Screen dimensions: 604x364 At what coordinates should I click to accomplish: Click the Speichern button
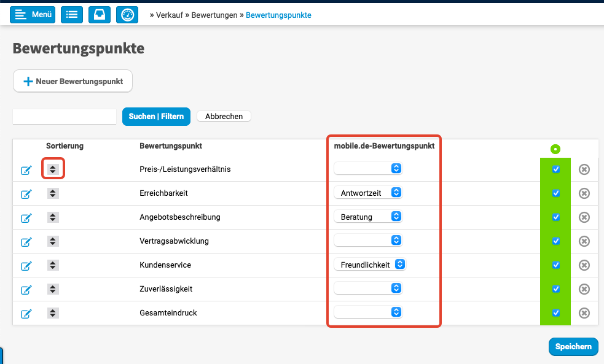pos(573,346)
